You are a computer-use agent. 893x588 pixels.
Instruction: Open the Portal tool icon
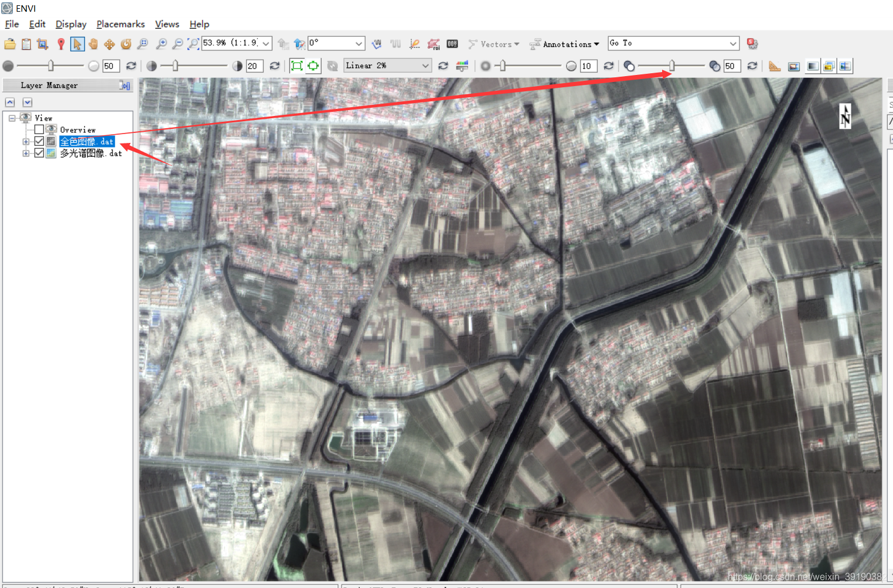(x=794, y=66)
